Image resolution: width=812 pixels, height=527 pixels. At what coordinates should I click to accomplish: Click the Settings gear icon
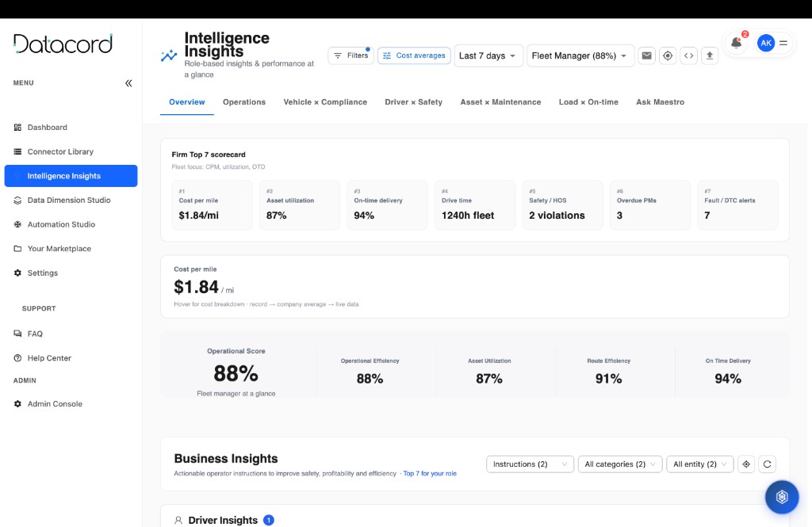pos(17,273)
